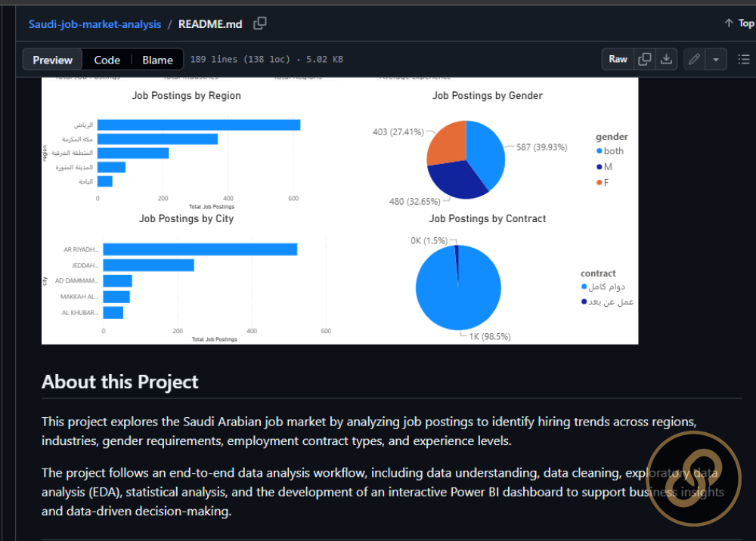Click the '1K (98.5%)' contract pie label
756x541 pixels.
tap(490, 336)
